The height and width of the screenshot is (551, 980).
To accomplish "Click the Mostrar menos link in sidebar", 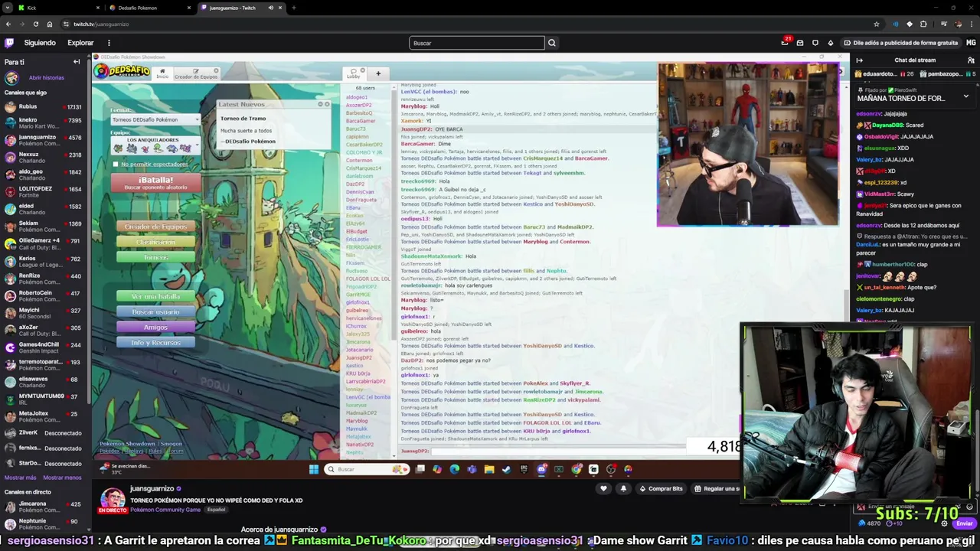I will pyautogui.click(x=62, y=478).
